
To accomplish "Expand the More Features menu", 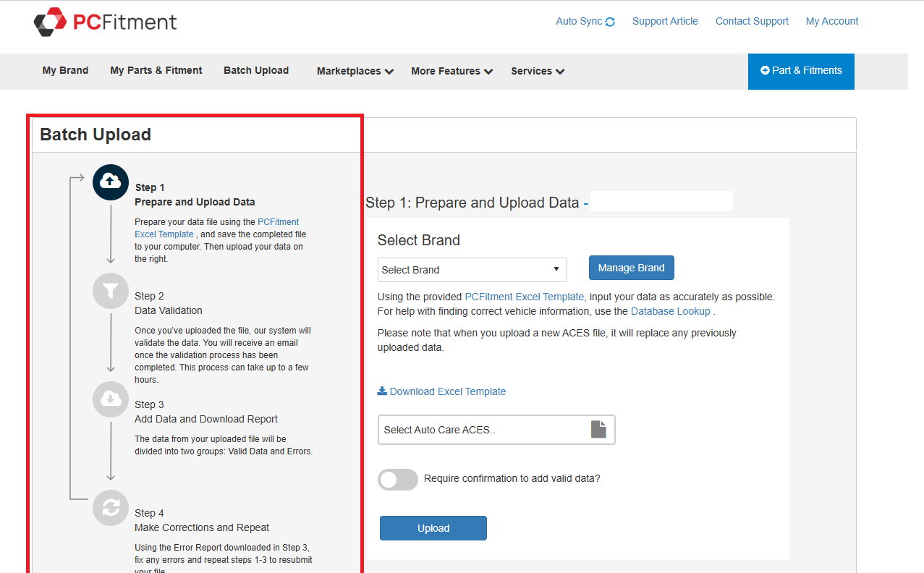I will pyautogui.click(x=451, y=71).
